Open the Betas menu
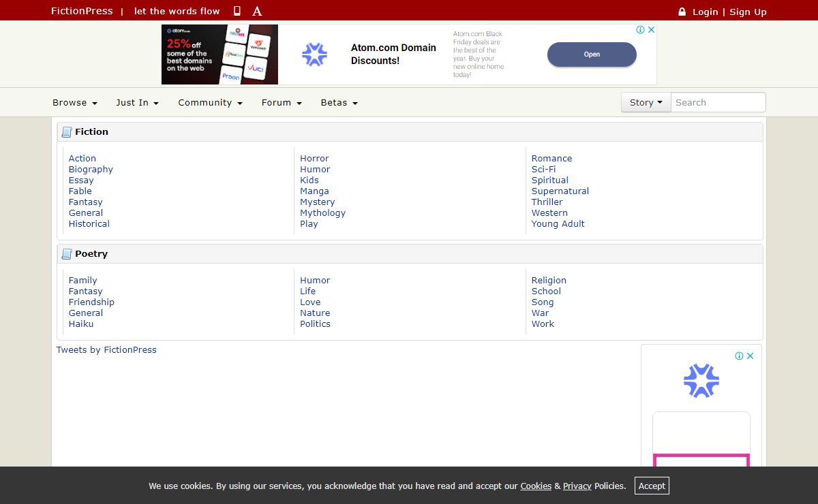The height and width of the screenshot is (504, 818). [339, 103]
